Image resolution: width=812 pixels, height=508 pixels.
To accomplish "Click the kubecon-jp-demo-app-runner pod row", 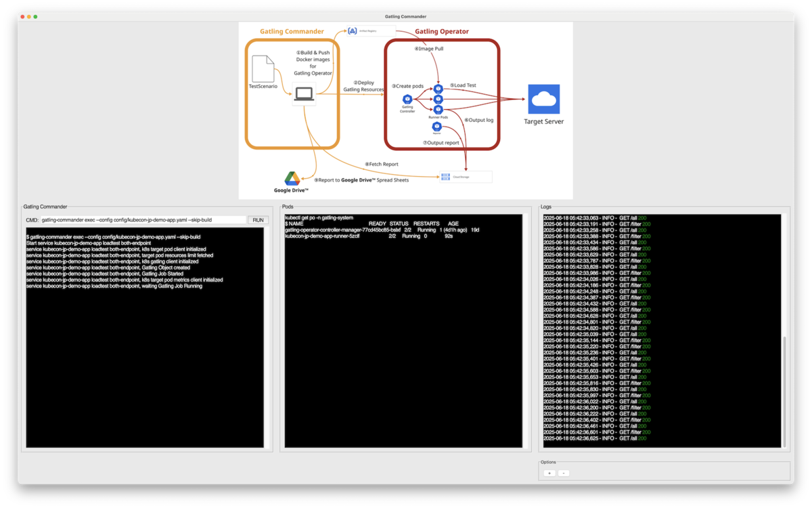I will point(369,236).
